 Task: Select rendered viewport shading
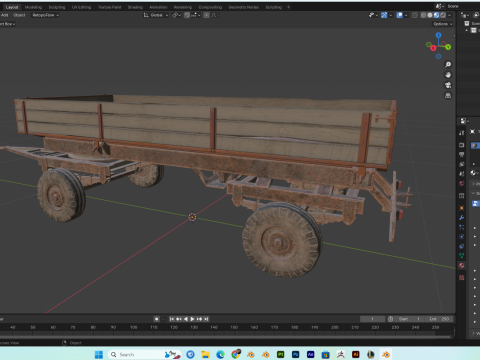443,15
